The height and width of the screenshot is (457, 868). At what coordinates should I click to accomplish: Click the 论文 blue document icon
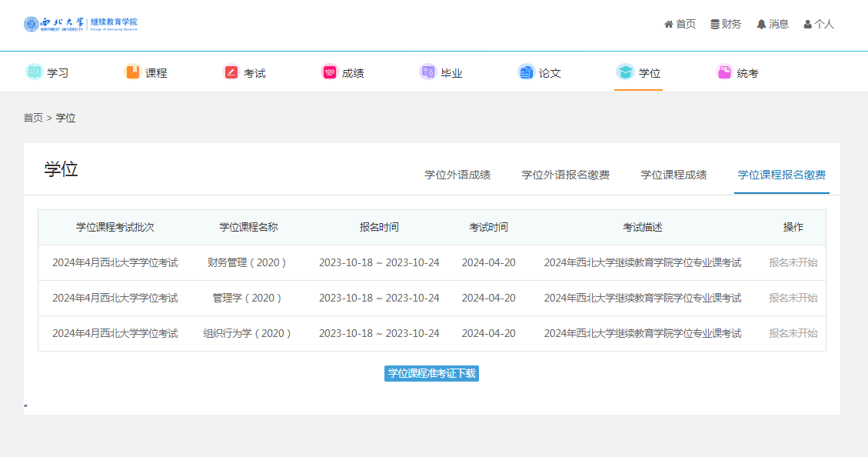click(x=526, y=72)
